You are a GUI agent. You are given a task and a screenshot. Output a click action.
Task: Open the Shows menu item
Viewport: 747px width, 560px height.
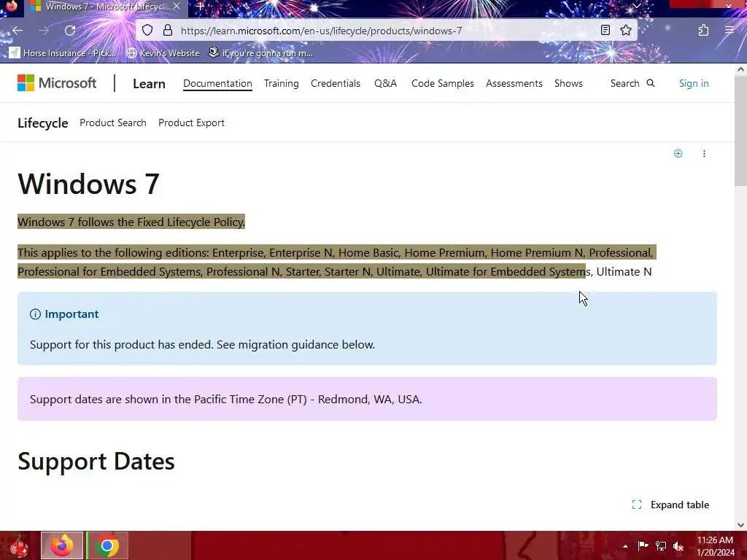[x=568, y=83]
